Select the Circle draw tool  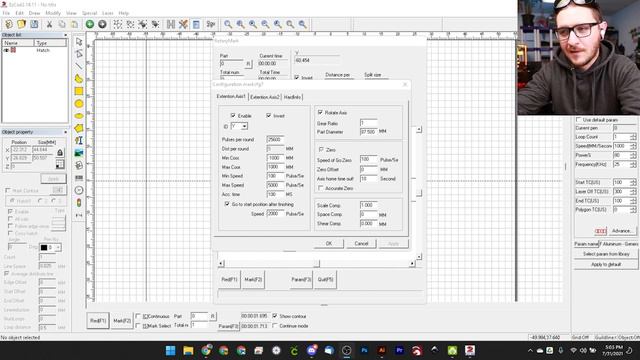[x=79, y=104]
